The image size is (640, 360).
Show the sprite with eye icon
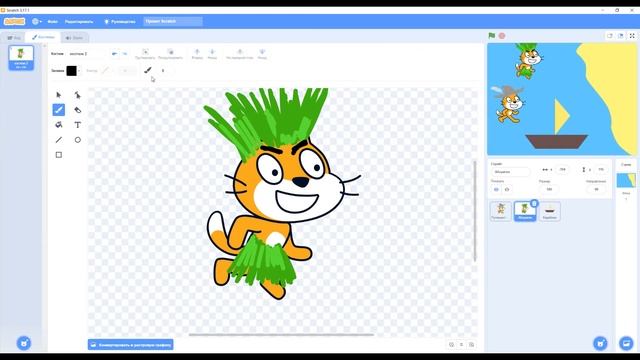496,189
